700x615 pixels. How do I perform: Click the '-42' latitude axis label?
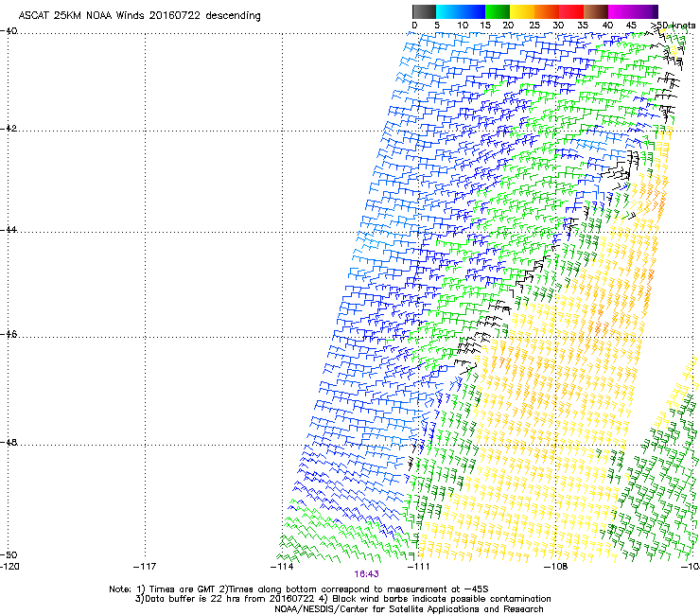pos(9,128)
